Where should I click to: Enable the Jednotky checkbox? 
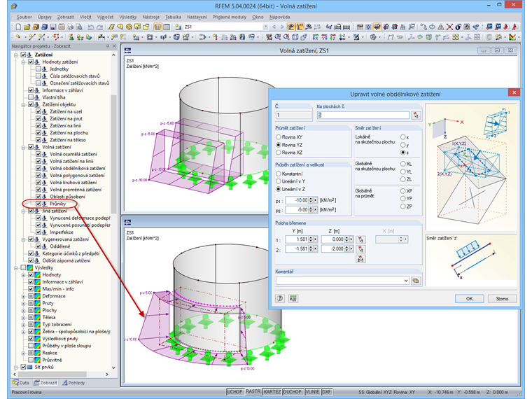tap(38, 69)
